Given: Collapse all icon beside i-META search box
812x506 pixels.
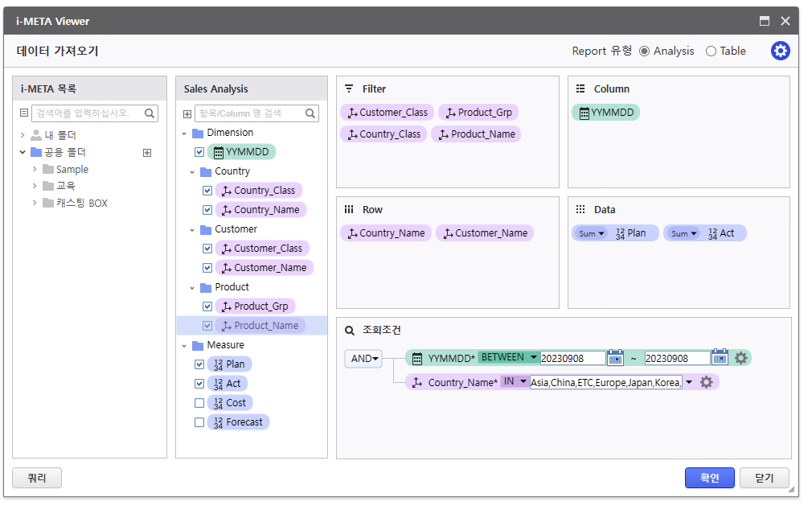Looking at the screenshot, I should pyautogui.click(x=24, y=113).
